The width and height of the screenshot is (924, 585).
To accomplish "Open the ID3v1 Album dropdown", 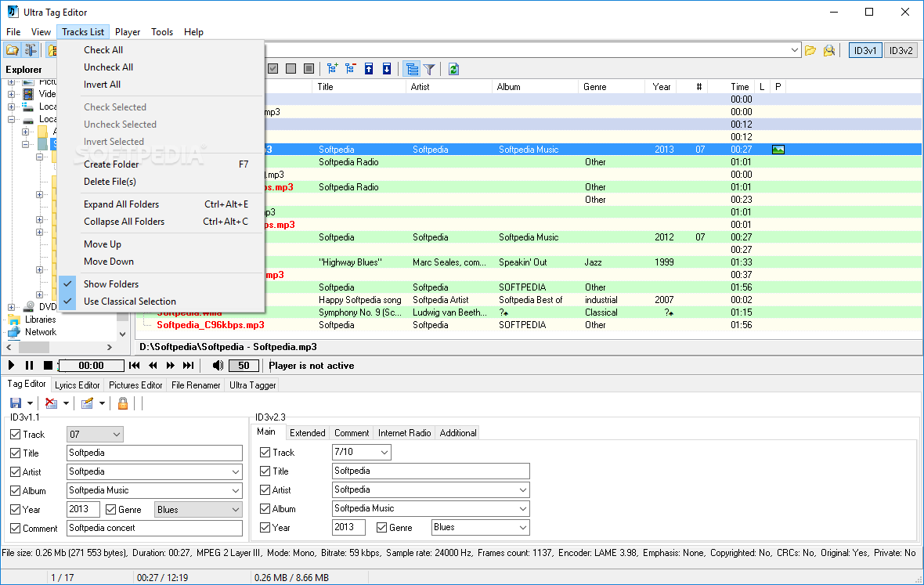I will coord(236,491).
